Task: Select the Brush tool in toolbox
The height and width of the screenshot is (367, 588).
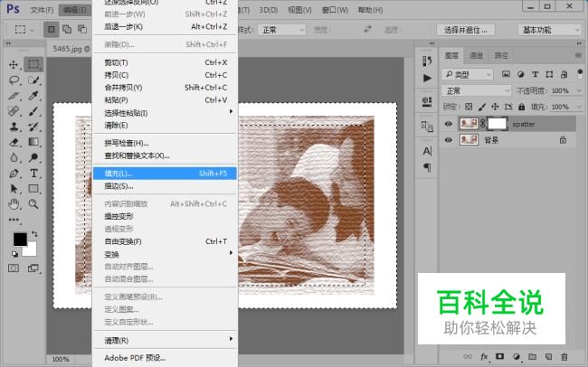Action: click(33, 111)
